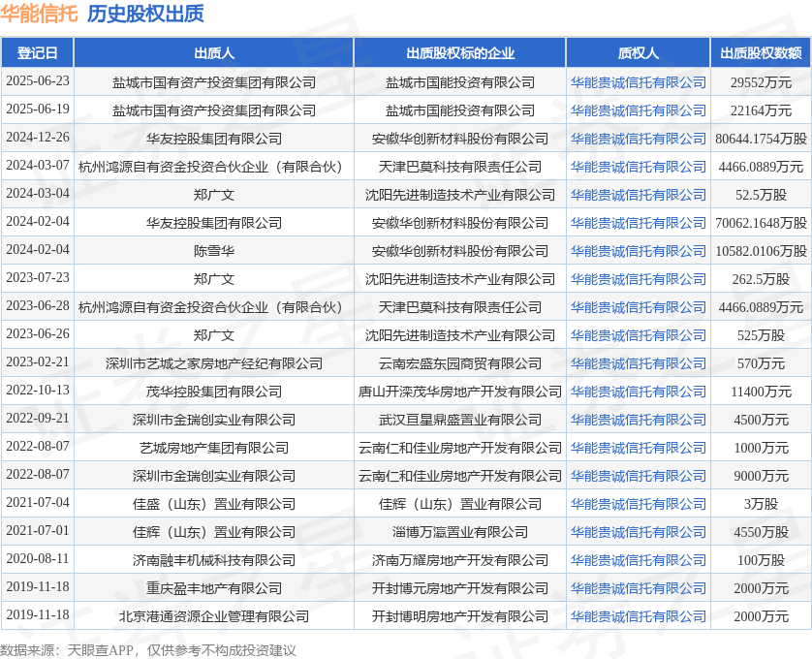The image size is (812, 659).
Task: Select pledgor 艺城房地产集团有限公司
Action: pos(214,448)
